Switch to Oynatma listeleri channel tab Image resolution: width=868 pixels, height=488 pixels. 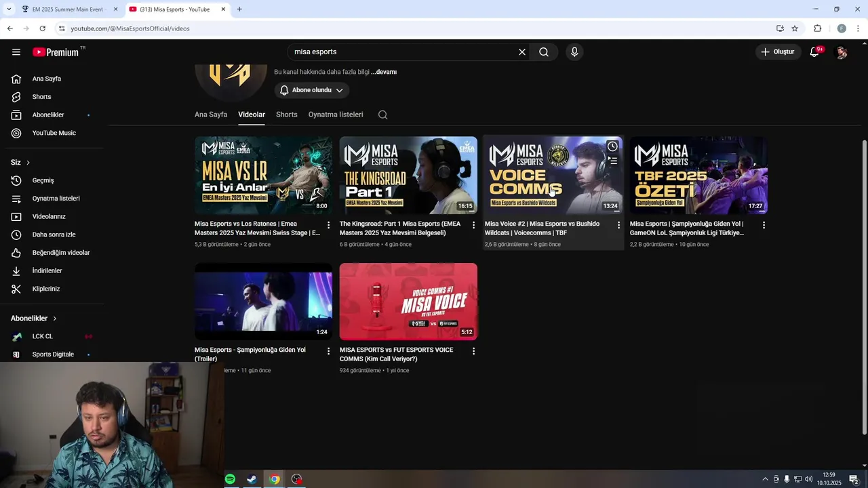(336, 115)
